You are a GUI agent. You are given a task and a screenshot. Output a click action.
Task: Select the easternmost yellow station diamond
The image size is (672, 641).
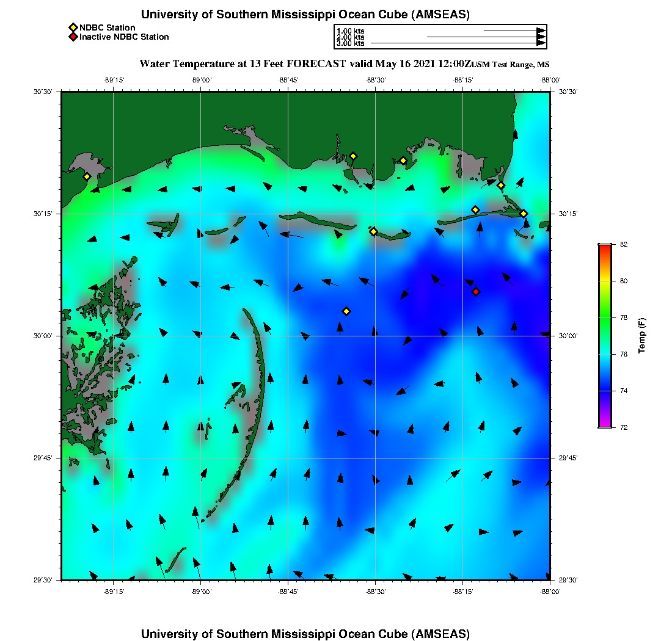pos(524,213)
